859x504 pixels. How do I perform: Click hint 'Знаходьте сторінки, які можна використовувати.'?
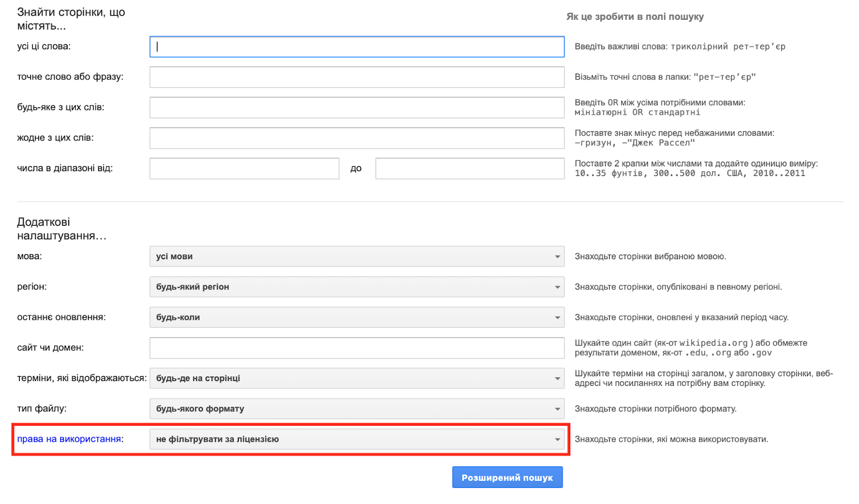click(x=672, y=439)
